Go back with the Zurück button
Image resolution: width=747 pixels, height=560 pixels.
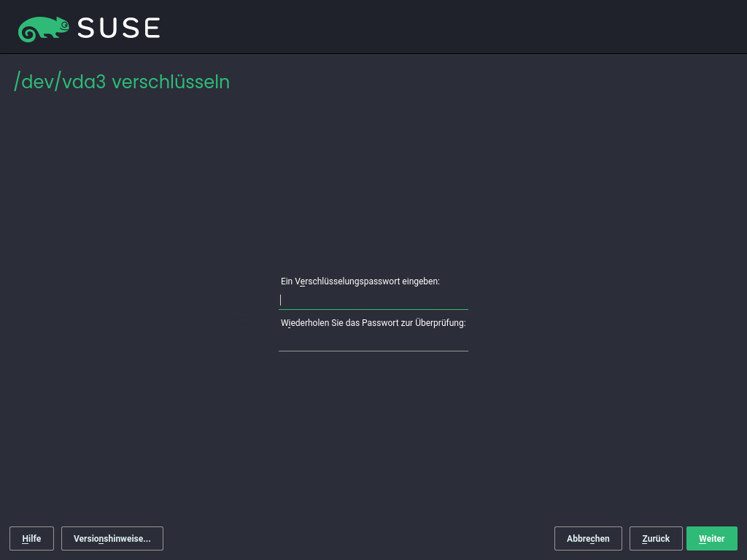pos(655,539)
